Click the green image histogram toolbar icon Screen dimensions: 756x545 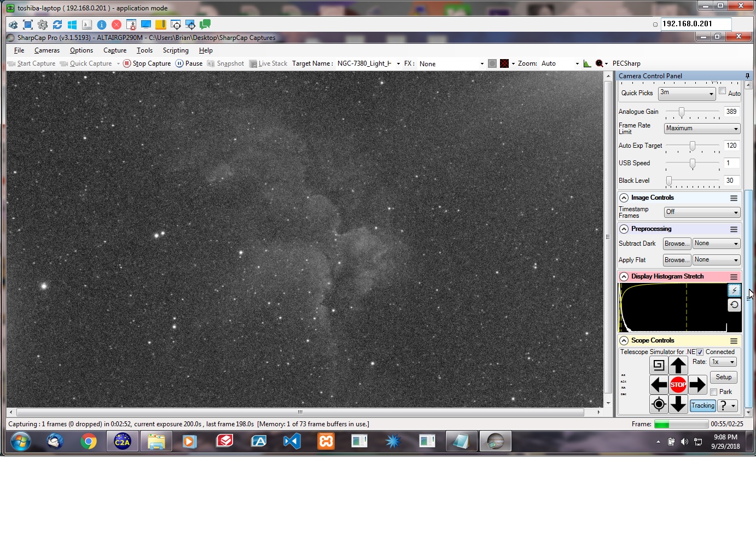click(587, 63)
